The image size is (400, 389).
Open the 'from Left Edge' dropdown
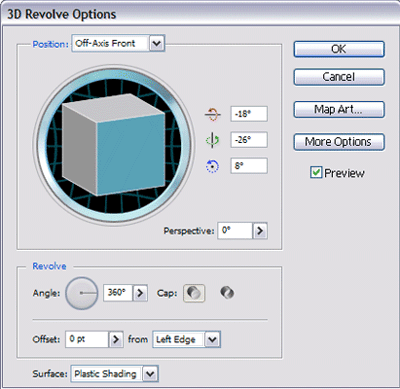coord(212,340)
